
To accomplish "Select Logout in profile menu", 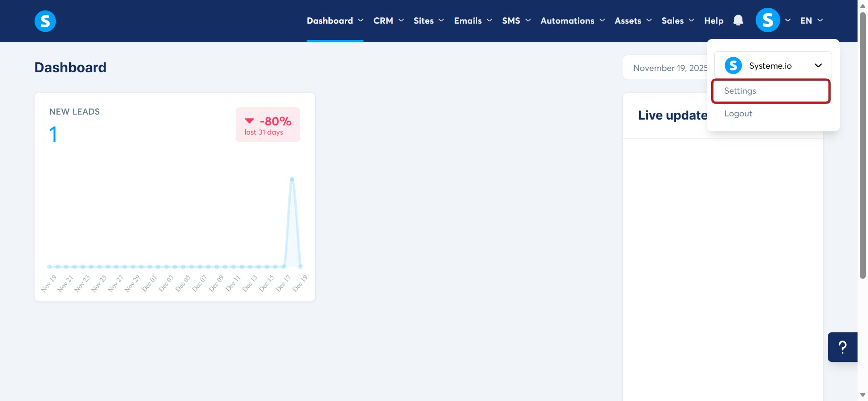I will pyautogui.click(x=738, y=114).
